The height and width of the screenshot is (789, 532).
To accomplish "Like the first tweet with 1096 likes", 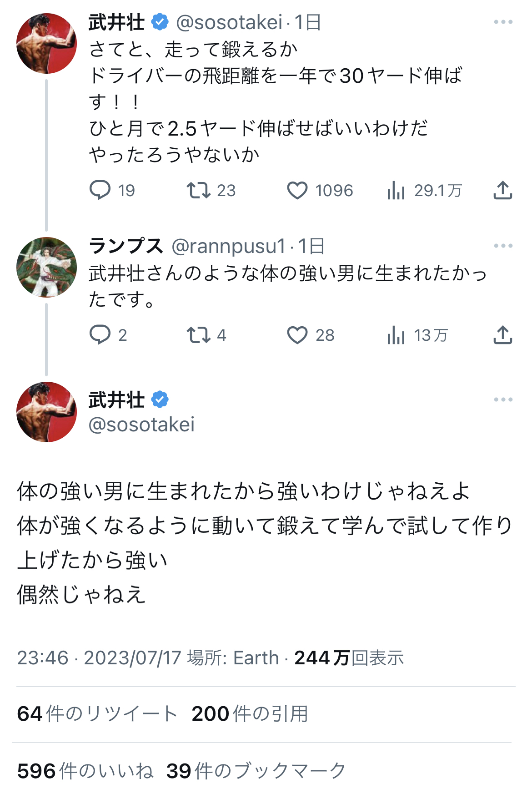I will click(297, 190).
